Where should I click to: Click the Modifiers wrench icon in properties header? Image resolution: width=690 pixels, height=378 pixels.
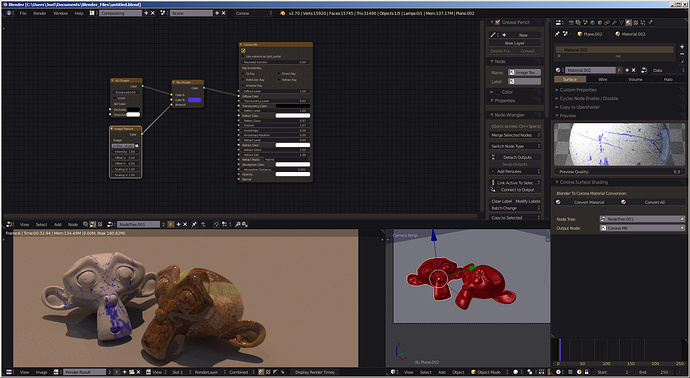click(614, 22)
